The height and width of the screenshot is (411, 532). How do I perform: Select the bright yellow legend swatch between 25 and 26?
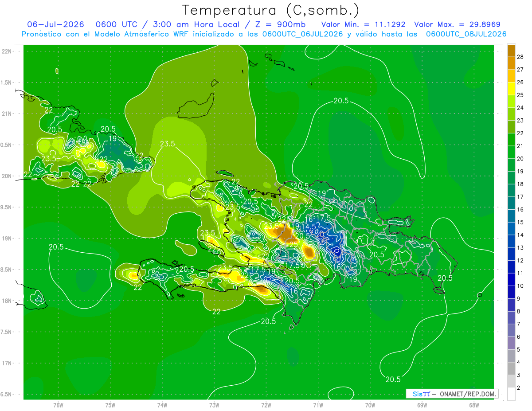pyautogui.click(x=511, y=89)
